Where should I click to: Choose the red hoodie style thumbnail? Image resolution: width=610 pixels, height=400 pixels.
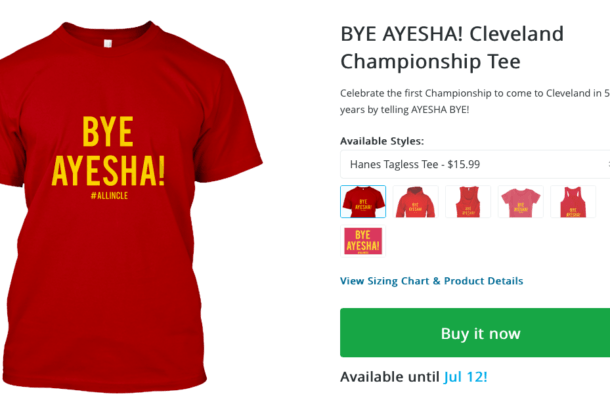pyautogui.click(x=415, y=202)
